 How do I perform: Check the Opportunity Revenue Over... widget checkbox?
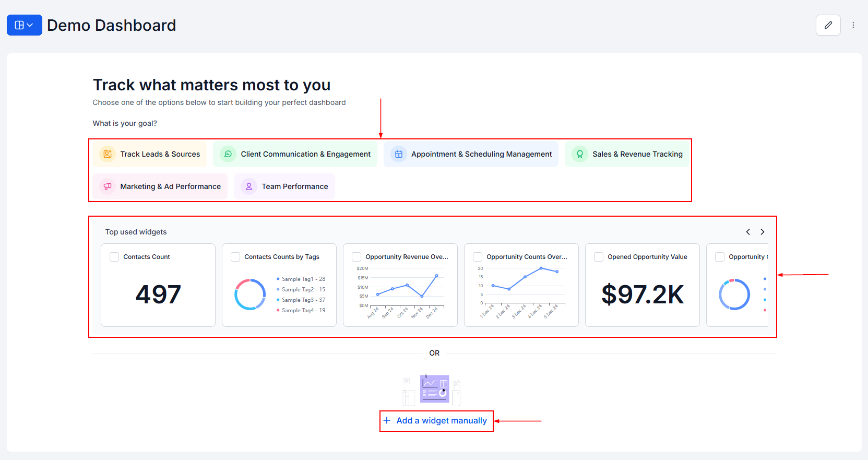(x=356, y=257)
